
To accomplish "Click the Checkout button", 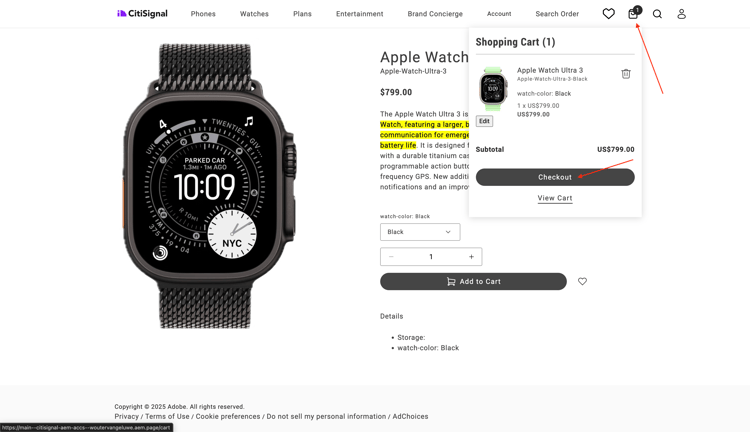I will click(x=555, y=177).
